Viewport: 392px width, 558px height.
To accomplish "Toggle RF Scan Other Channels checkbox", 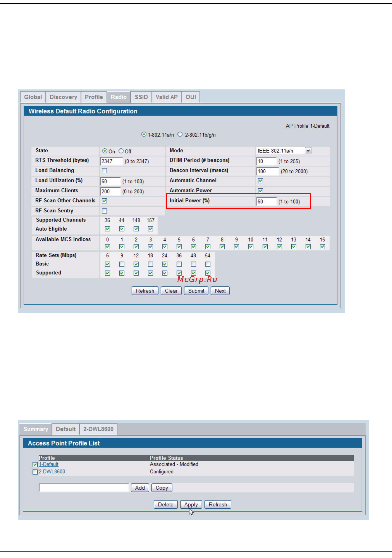I will 104,201.
